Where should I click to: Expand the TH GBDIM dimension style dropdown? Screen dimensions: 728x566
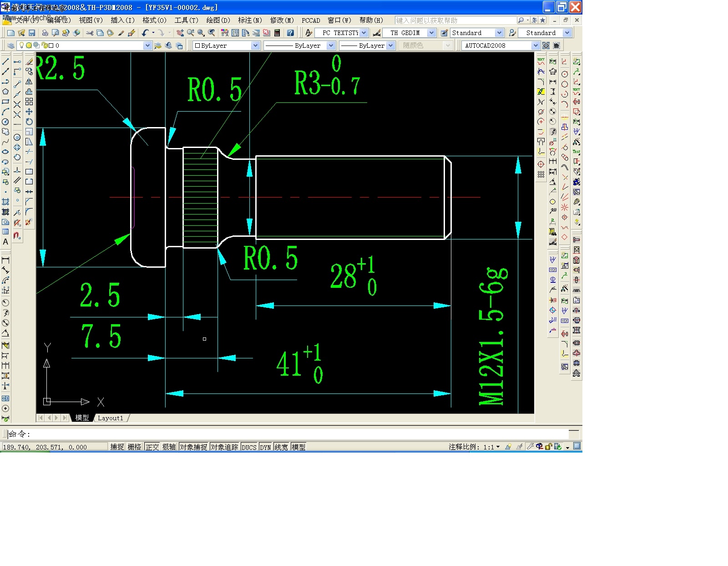[432, 33]
